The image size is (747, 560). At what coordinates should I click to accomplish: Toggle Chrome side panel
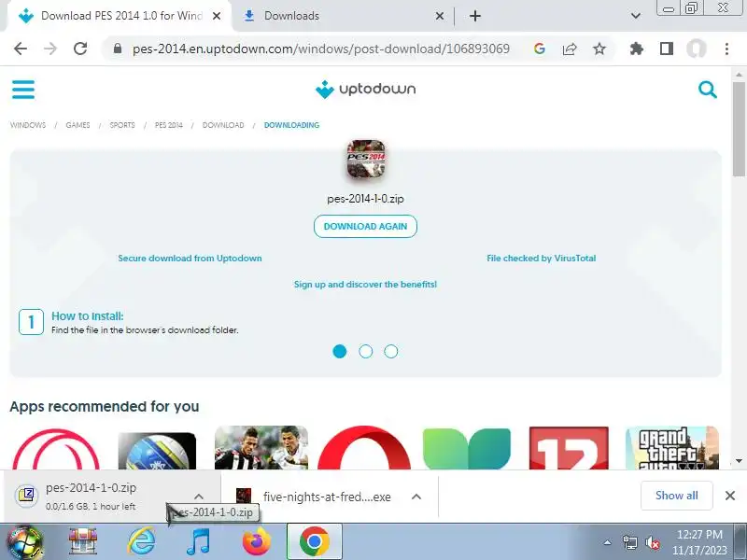tap(667, 49)
